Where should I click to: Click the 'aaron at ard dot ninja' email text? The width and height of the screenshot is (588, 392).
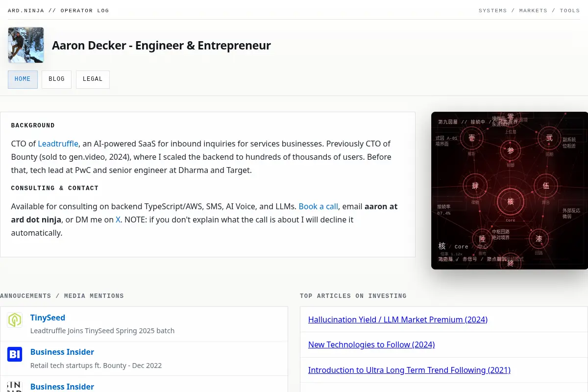point(204,213)
